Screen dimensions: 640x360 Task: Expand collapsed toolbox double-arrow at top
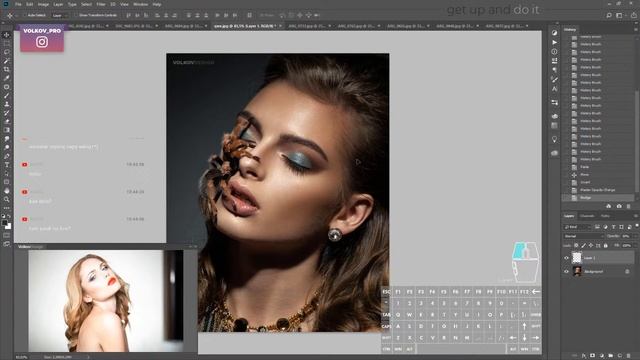coord(4,23)
